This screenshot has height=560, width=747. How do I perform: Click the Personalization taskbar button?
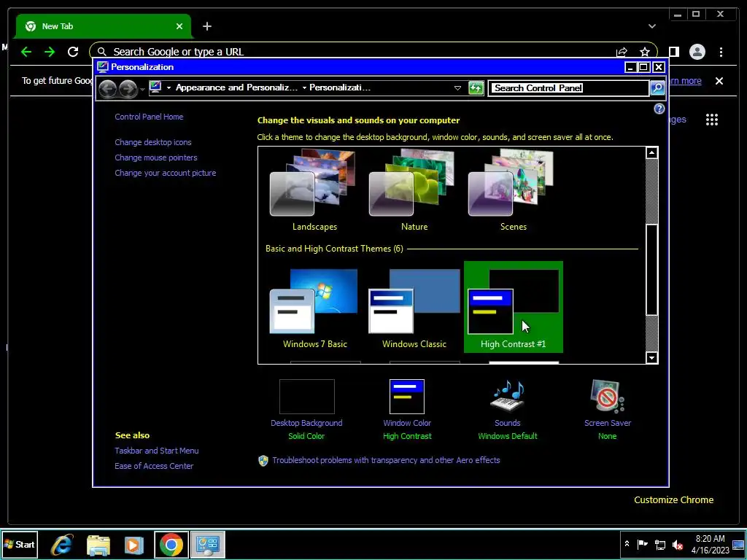click(x=208, y=544)
